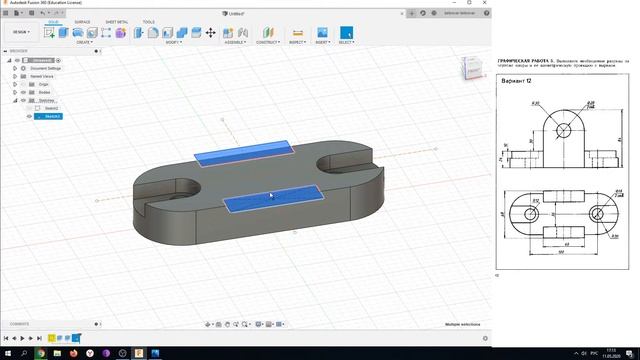Open the Help question mark icon
The width and height of the screenshot is (640, 360).
(487, 13)
